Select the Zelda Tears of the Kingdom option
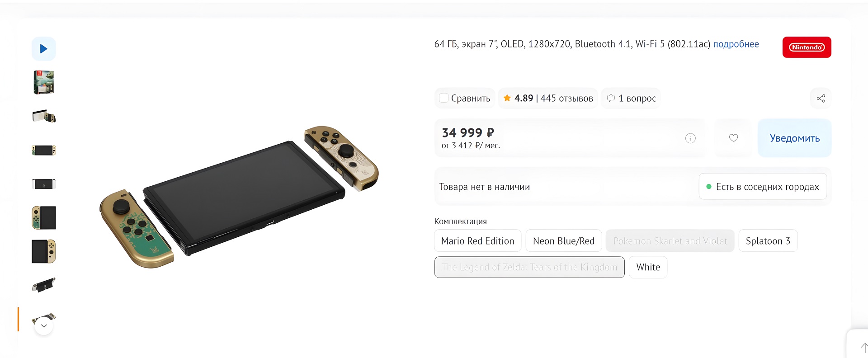 pos(529,267)
